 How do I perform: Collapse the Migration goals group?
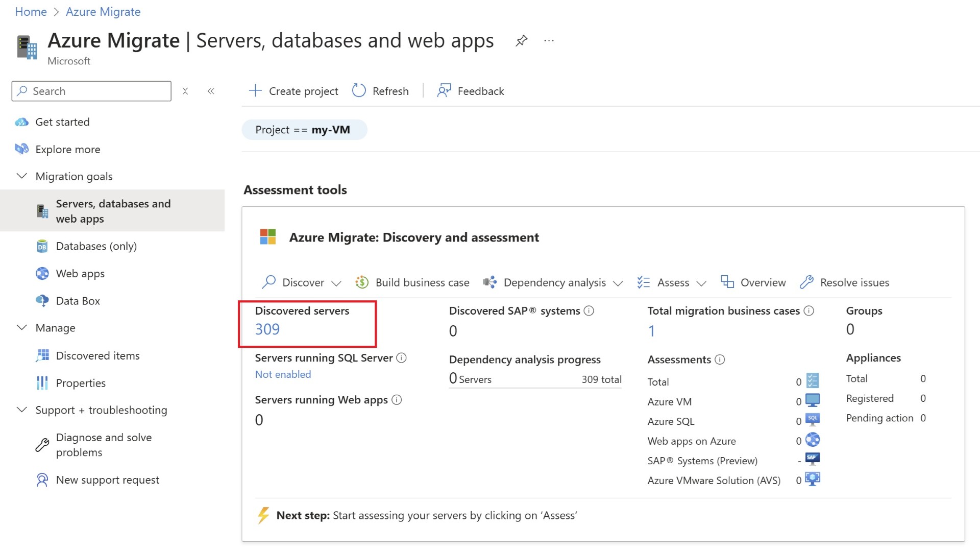(22, 176)
